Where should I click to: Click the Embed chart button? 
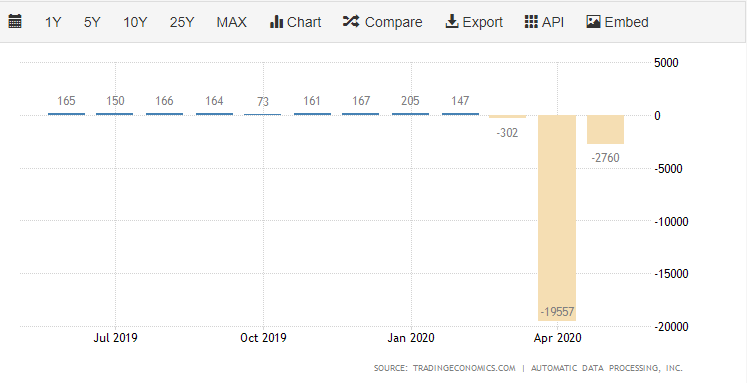point(617,22)
